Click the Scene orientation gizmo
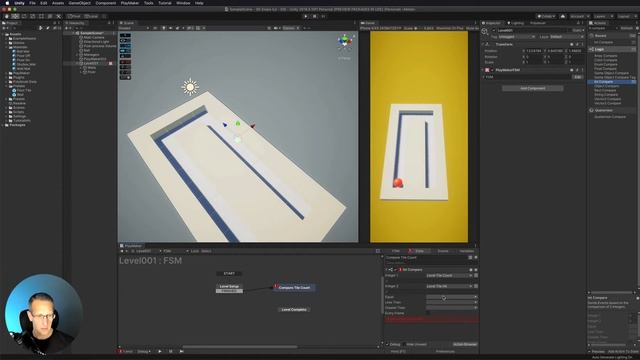This screenshot has height=360, width=640. [345, 42]
